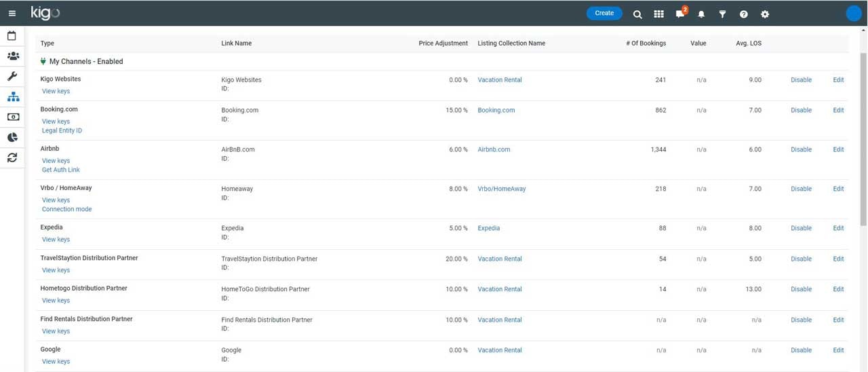868x372 pixels.
Task: Open the notifications bell
Action: [701, 14]
